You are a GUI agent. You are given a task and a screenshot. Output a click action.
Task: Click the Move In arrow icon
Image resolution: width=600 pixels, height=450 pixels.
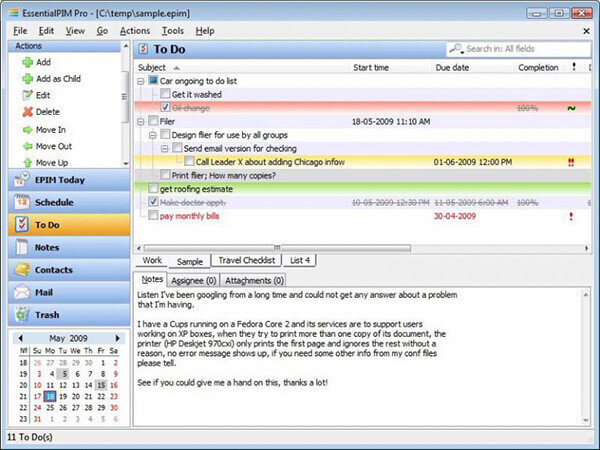27,130
